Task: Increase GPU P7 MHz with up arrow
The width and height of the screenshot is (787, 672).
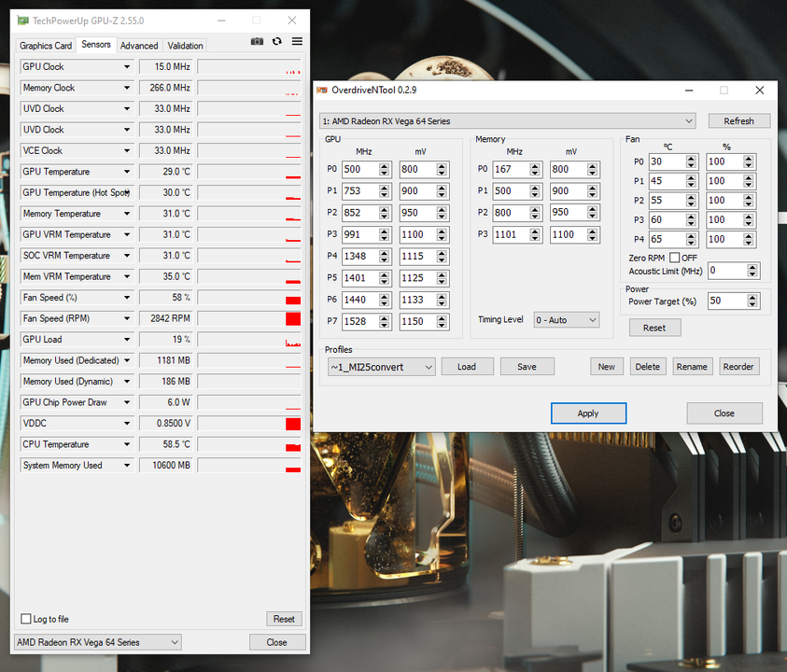Action: coord(385,317)
